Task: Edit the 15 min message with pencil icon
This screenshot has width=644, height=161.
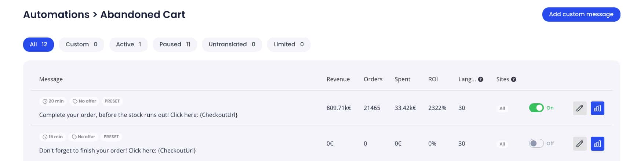Action: [x=580, y=144]
